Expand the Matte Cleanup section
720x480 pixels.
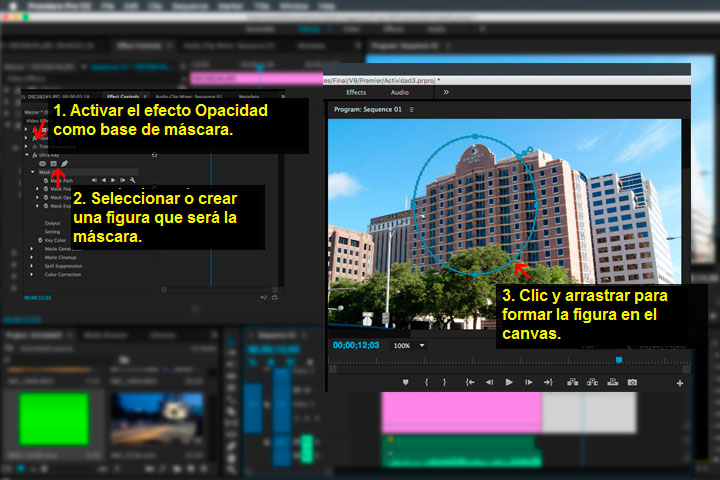pyautogui.click(x=31, y=257)
